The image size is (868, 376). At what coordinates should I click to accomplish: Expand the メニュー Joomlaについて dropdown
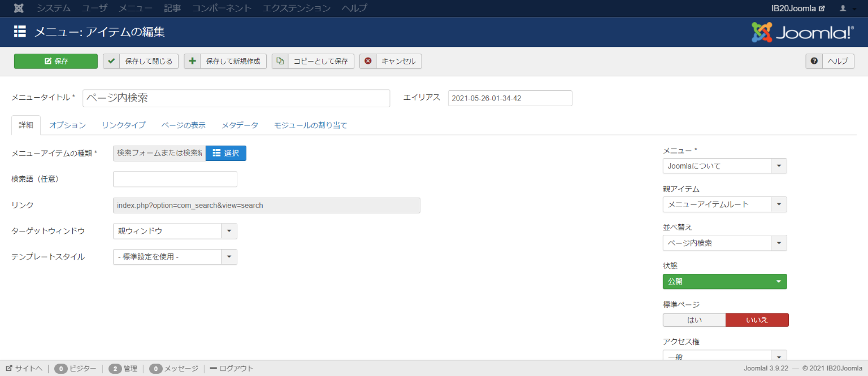click(x=724, y=166)
